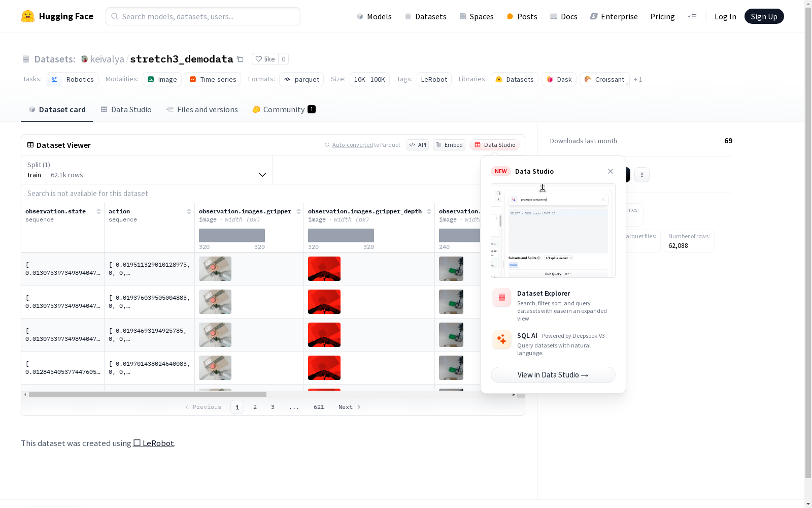
Task: Click the Data Studio preview image
Action: (x=553, y=231)
